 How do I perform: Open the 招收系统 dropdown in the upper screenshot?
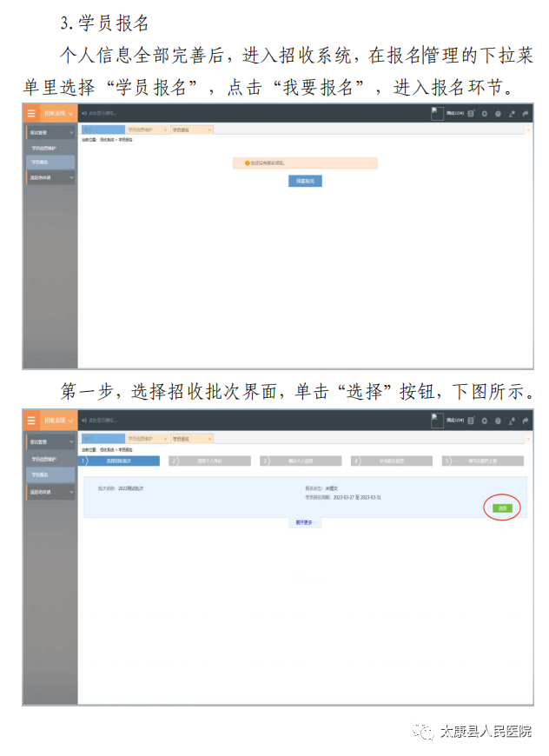59,113
